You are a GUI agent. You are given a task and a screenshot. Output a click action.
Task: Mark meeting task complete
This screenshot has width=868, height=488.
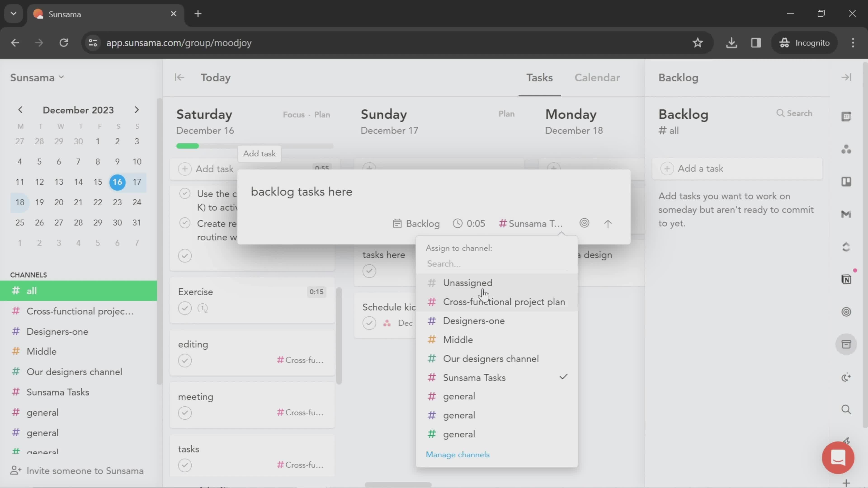[x=185, y=413]
